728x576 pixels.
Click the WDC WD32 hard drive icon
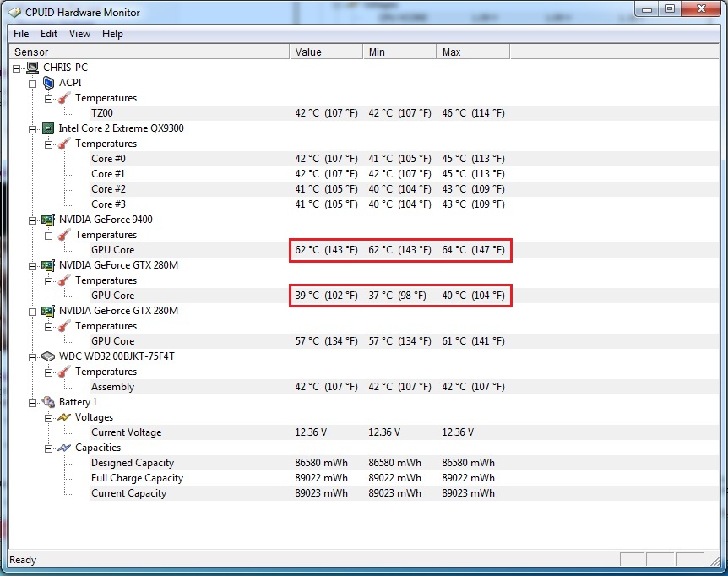tap(48, 356)
